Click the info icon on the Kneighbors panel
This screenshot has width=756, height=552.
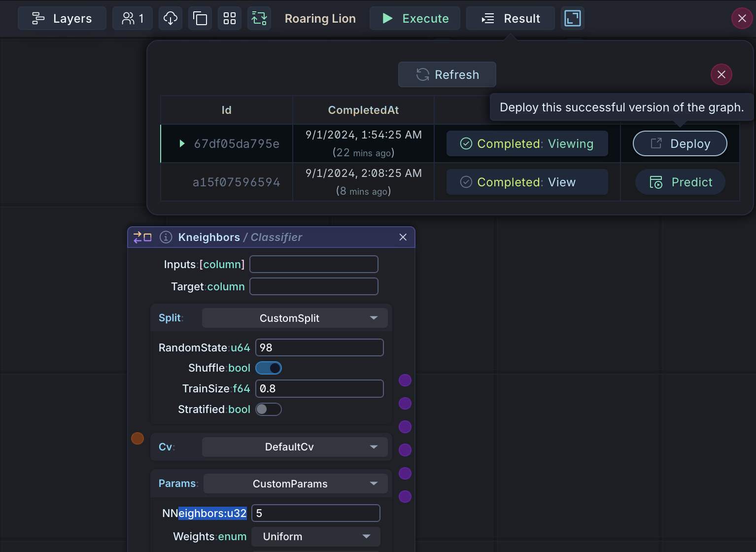(166, 237)
